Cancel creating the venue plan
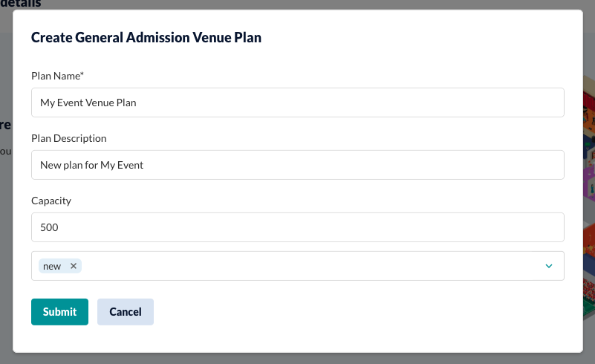Image resolution: width=595 pixels, height=364 pixels. pos(126,312)
